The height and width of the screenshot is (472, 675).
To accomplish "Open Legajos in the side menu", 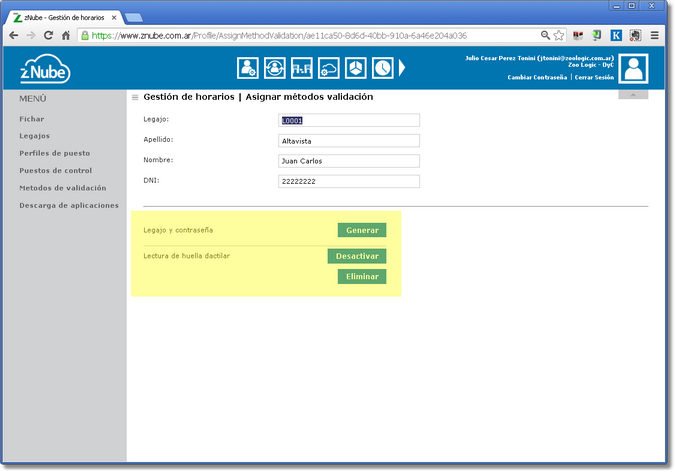I will click(34, 136).
